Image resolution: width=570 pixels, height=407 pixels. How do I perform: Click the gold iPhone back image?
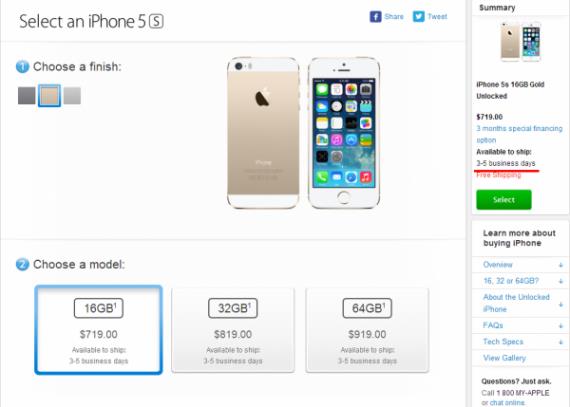[263, 133]
